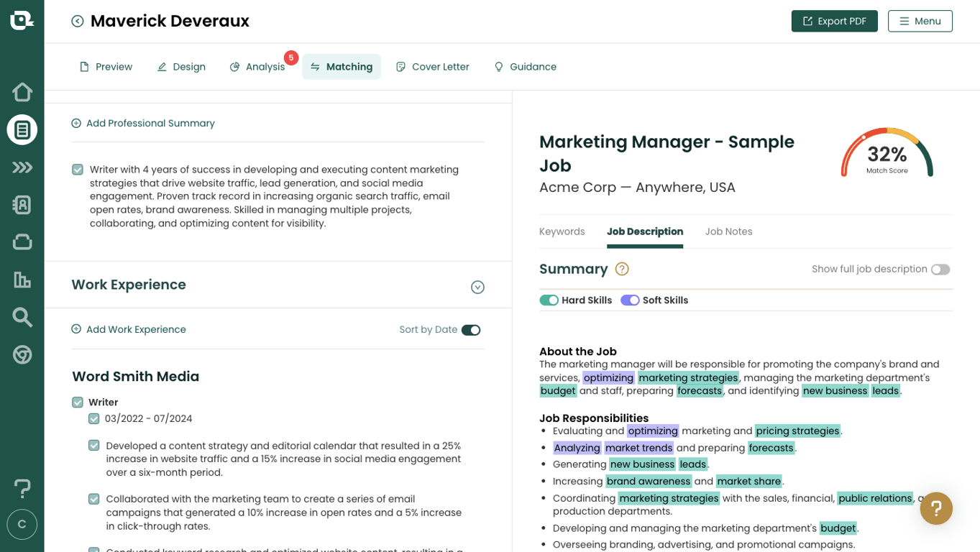Viewport: 980px width, 552px height.
Task: Uncheck the Writer position checkbox
Action: (x=78, y=402)
